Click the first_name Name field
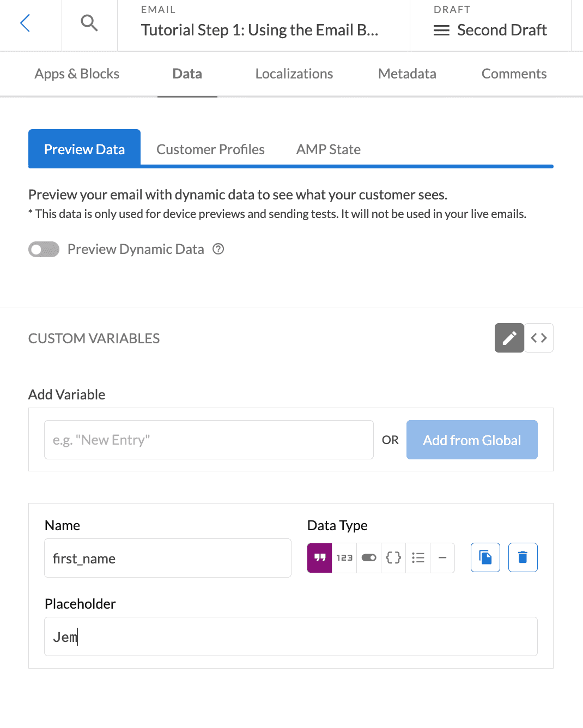Image resolution: width=583 pixels, height=728 pixels. click(x=168, y=558)
